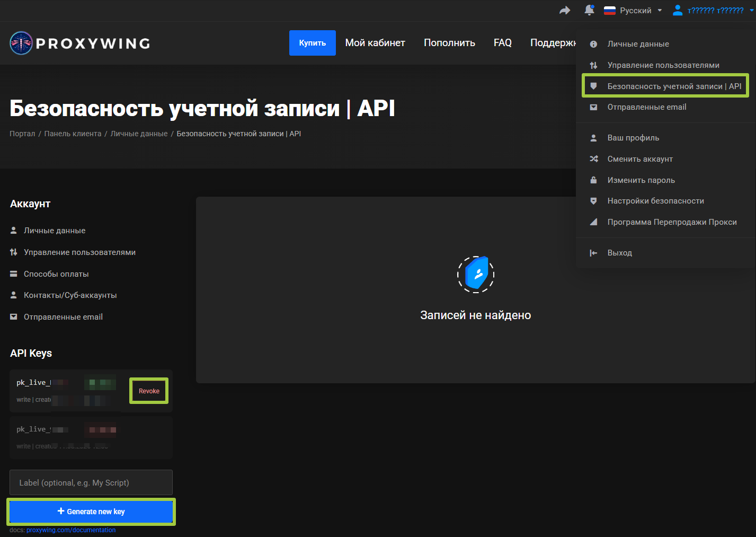The width and height of the screenshot is (756, 537).
Task: Click shield icon beside Безопасность учетной записи in dropdown
Action: coord(594,86)
